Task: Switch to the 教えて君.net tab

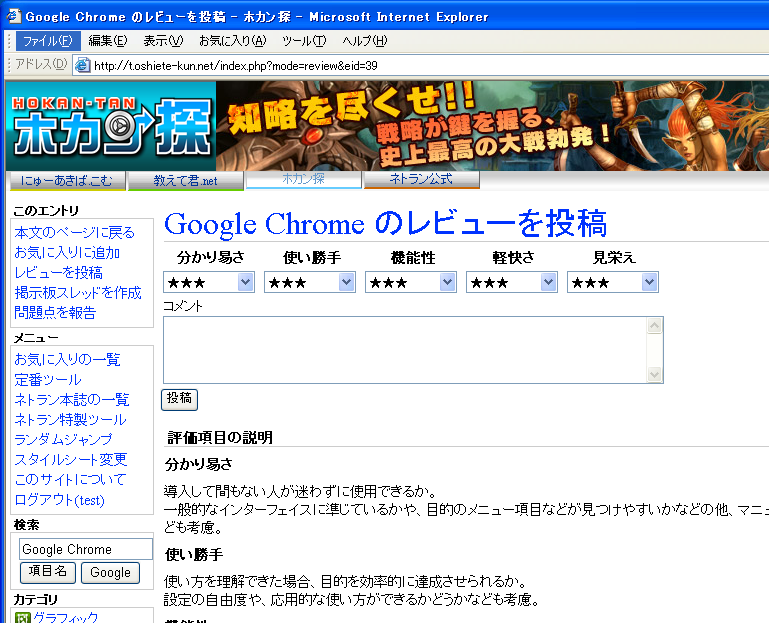Action: click(185, 181)
